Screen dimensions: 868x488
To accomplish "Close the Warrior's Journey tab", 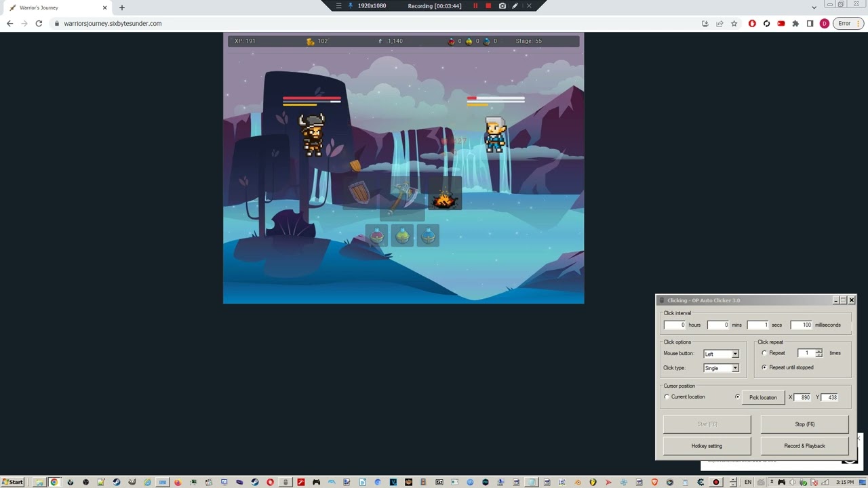I will tap(105, 7).
